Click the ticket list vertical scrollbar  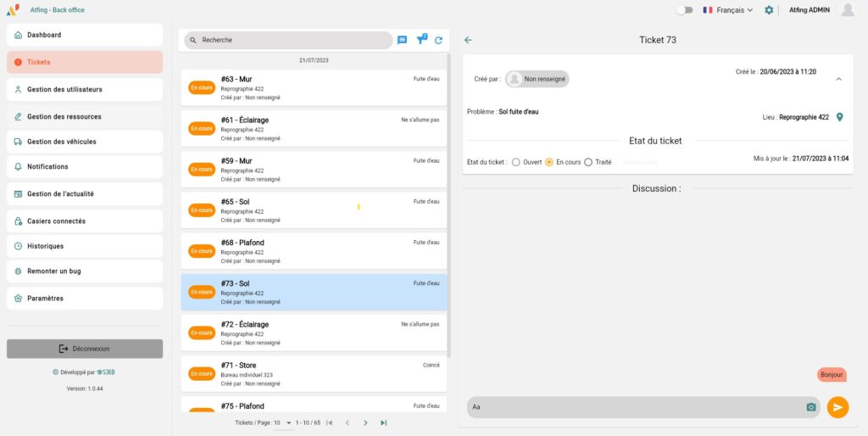tap(449, 212)
